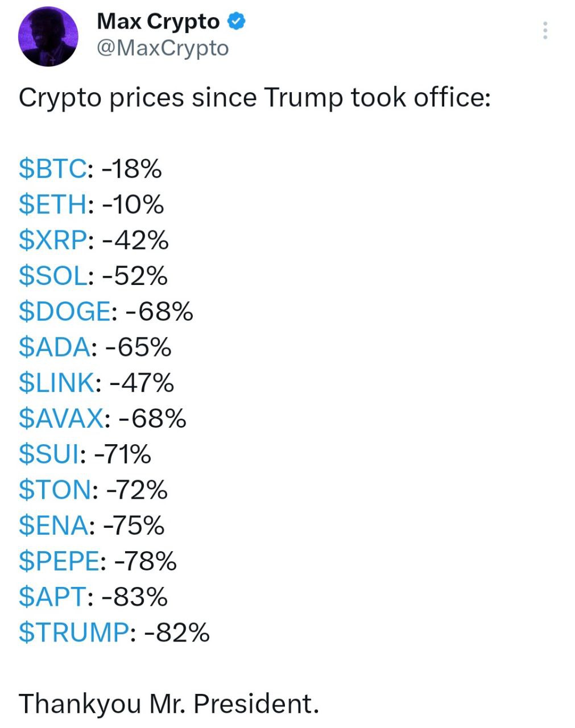Click the $AVAX cashtag link
This screenshot has width=575, height=728.
[61, 418]
